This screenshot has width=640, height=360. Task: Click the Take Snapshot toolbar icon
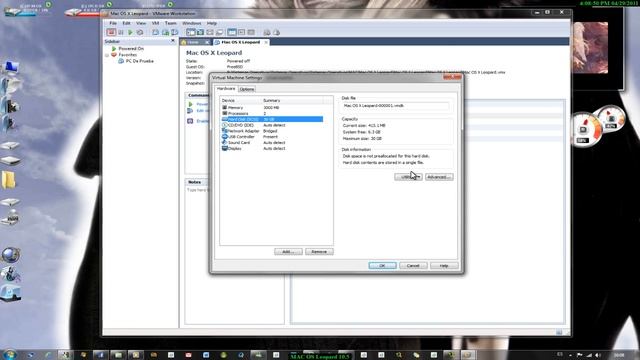tap(156, 32)
